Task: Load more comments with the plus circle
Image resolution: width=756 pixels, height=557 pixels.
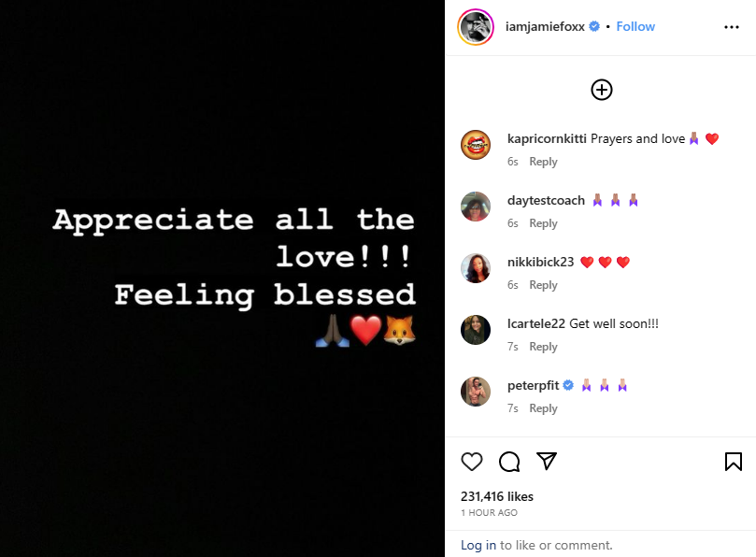Action: pos(602,90)
